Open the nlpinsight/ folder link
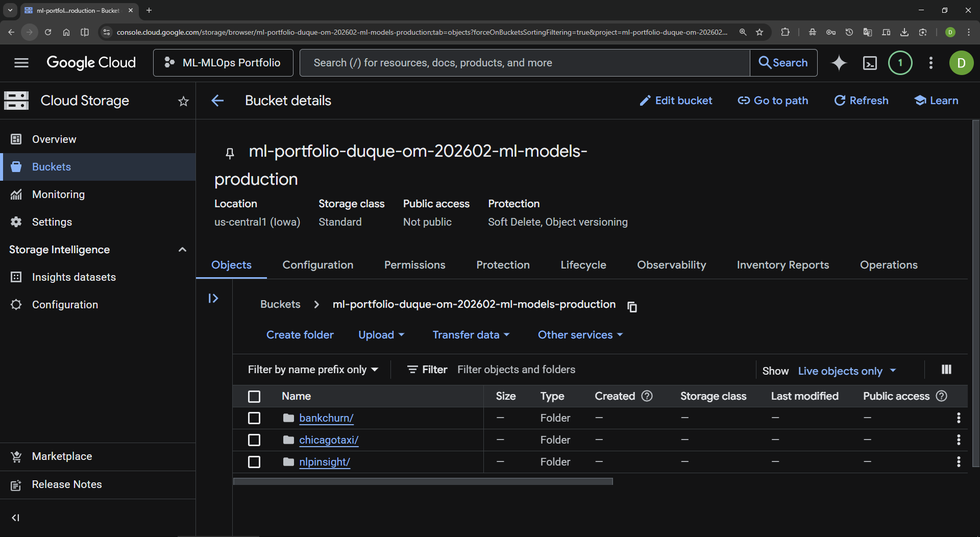Image resolution: width=980 pixels, height=537 pixels. [x=325, y=462]
